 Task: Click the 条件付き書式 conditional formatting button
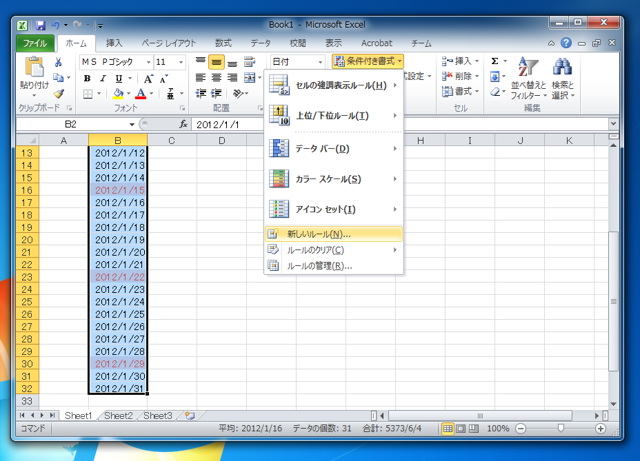click(x=368, y=61)
